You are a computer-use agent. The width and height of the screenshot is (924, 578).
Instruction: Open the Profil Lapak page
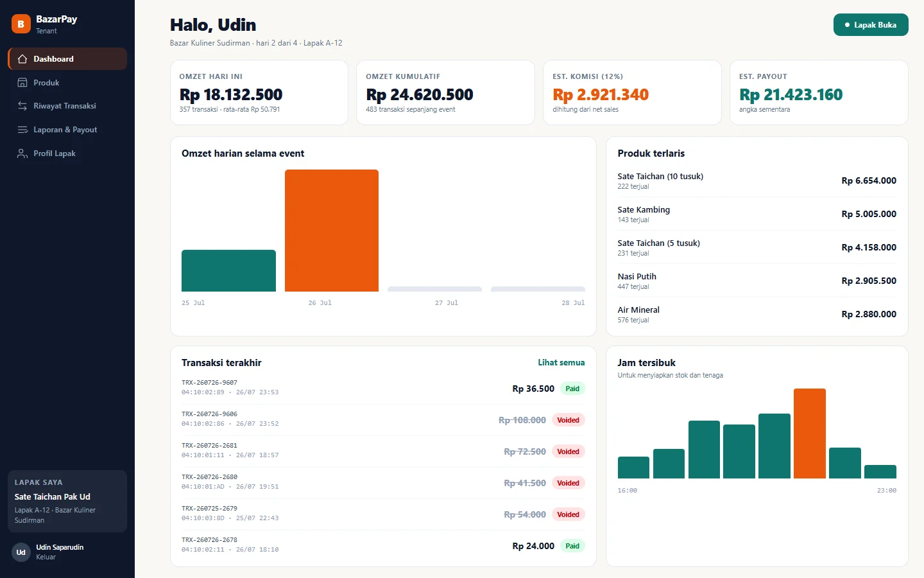[x=67, y=153]
